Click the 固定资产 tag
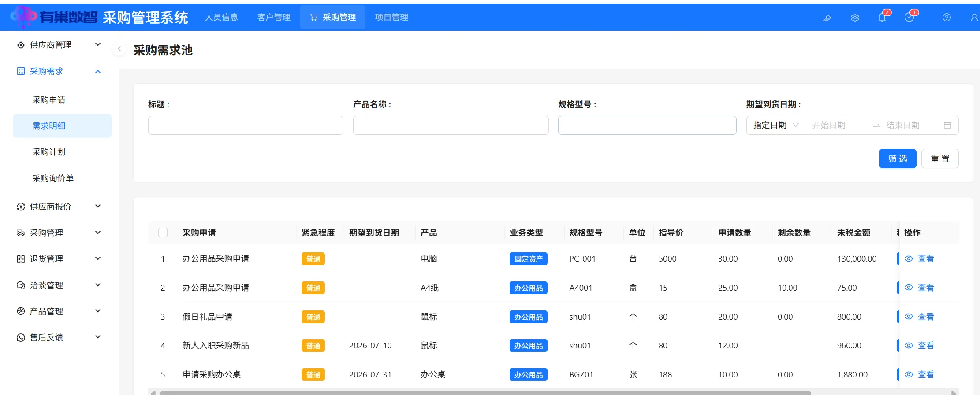The image size is (980, 395). pyautogui.click(x=528, y=259)
